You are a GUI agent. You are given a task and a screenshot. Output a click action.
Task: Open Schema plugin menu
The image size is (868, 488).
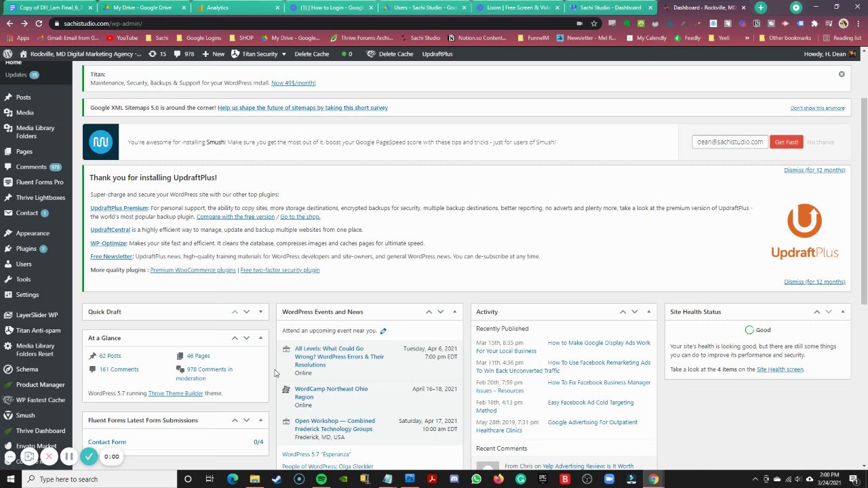(27, 369)
